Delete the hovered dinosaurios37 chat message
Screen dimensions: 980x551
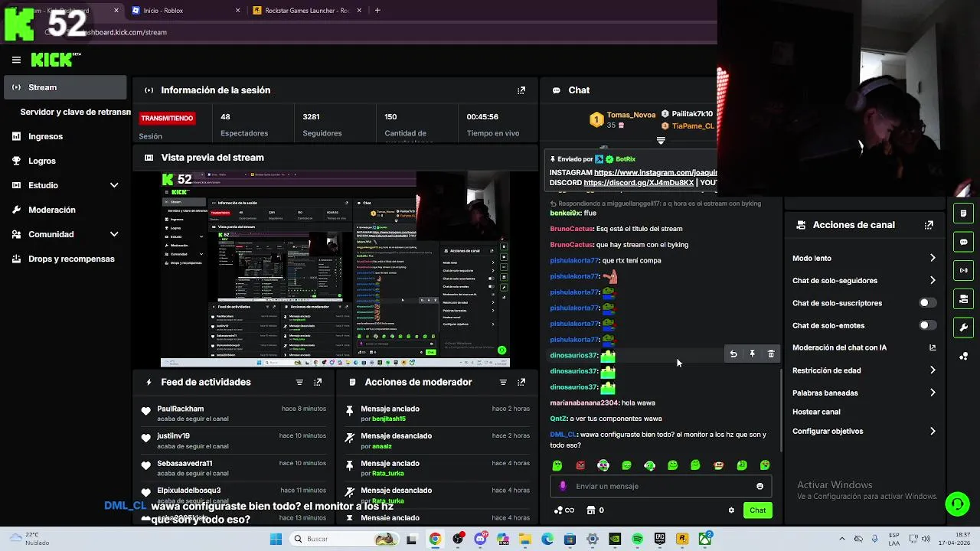click(771, 354)
